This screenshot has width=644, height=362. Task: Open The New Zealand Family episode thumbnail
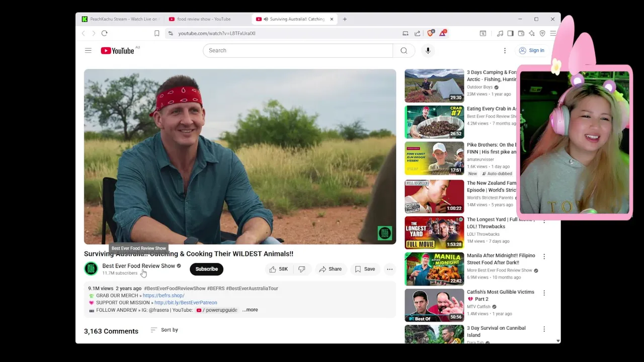click(434, 196)
